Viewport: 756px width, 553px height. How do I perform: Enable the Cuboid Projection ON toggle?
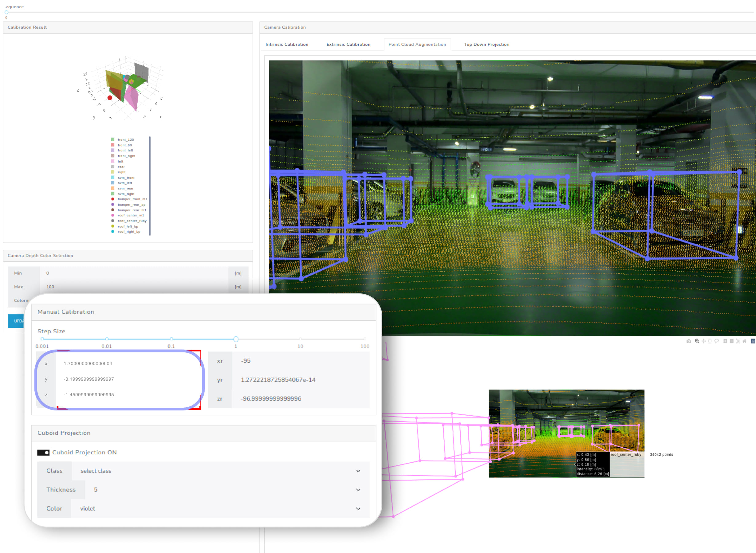click(x=43, y=452)
